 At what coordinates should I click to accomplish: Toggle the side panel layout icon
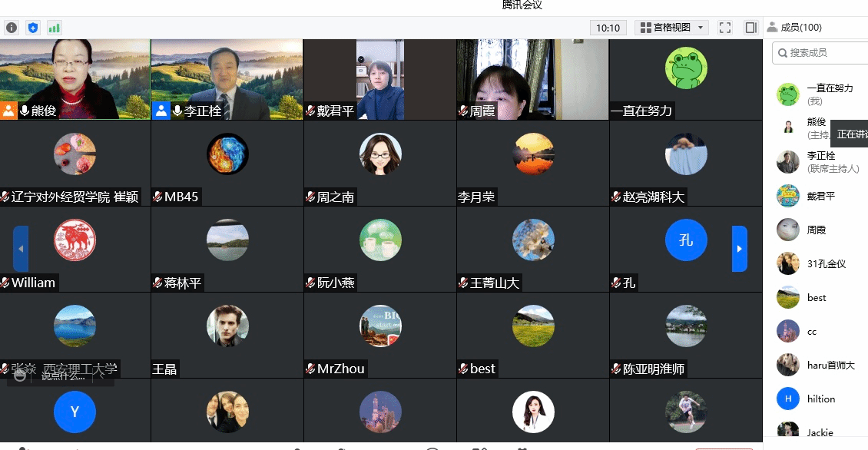(750, 28)
